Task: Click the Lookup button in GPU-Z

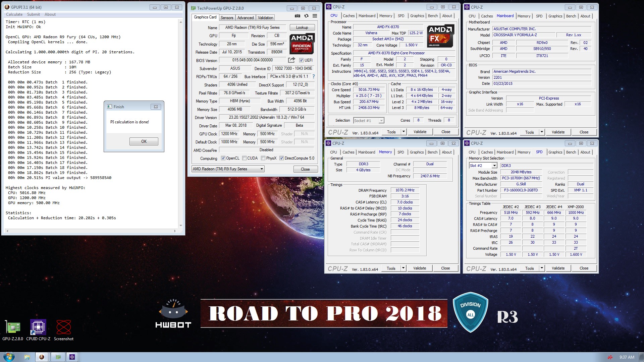Action: 302,27
